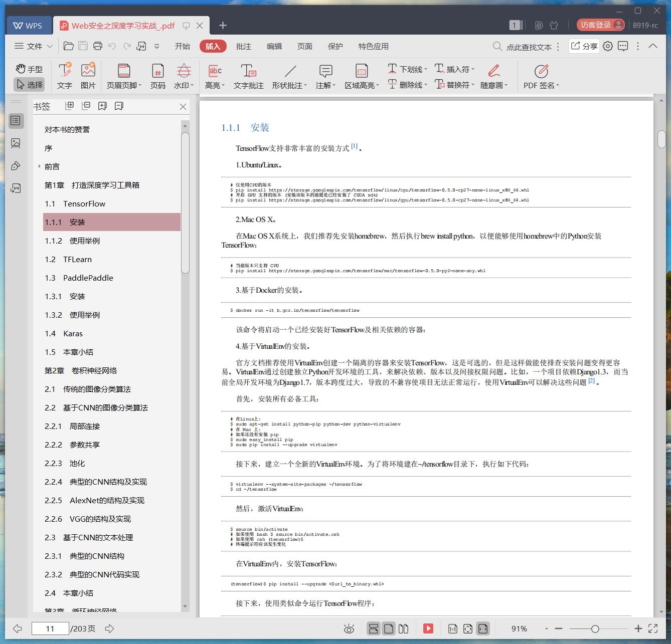671x644 pixels.
Task: Expand the PDF 签名 dropdown arrow
Action: 558,86
